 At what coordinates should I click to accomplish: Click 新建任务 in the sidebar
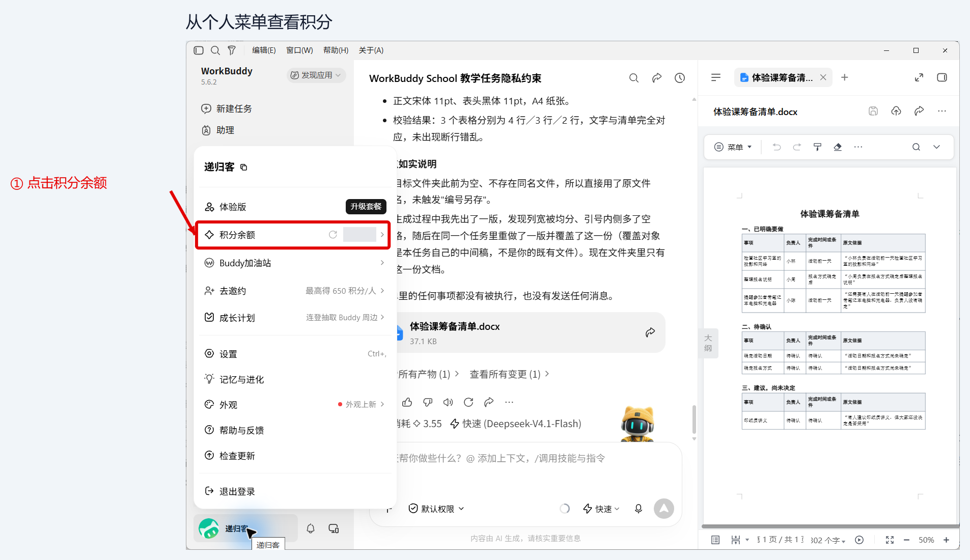click(227, 109)
